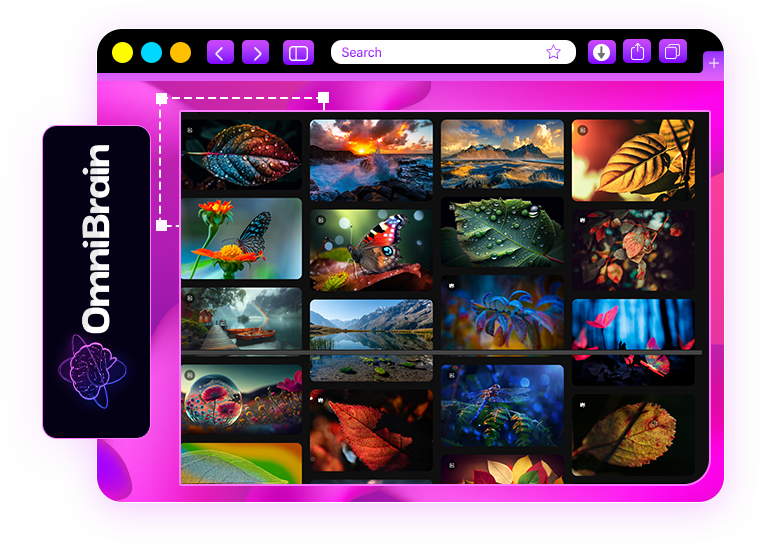The image size is (760, 545).
Task: Open the downloads button
Action: [x=601, y=53]
